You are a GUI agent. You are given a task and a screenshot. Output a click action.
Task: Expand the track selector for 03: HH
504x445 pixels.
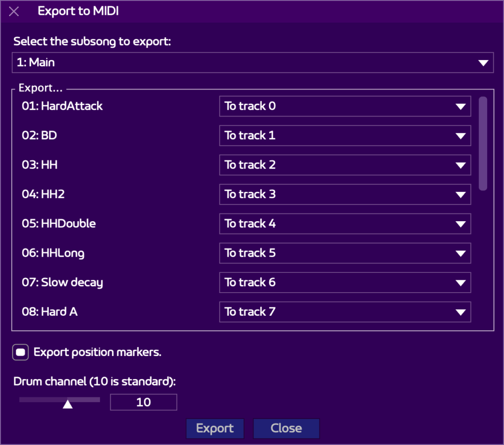(345, 165)
